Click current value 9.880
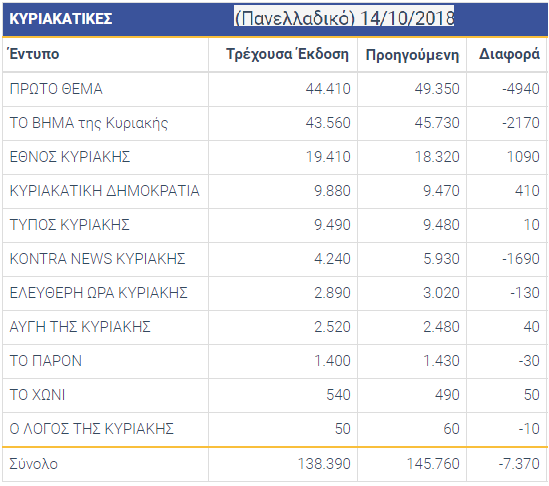 pyautogui.click(x=332, y=190)
